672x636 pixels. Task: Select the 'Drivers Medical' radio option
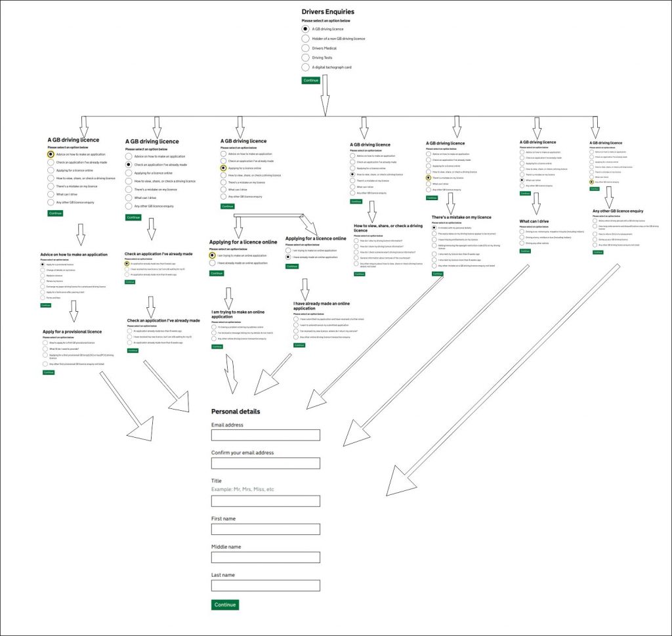(305, 48)
